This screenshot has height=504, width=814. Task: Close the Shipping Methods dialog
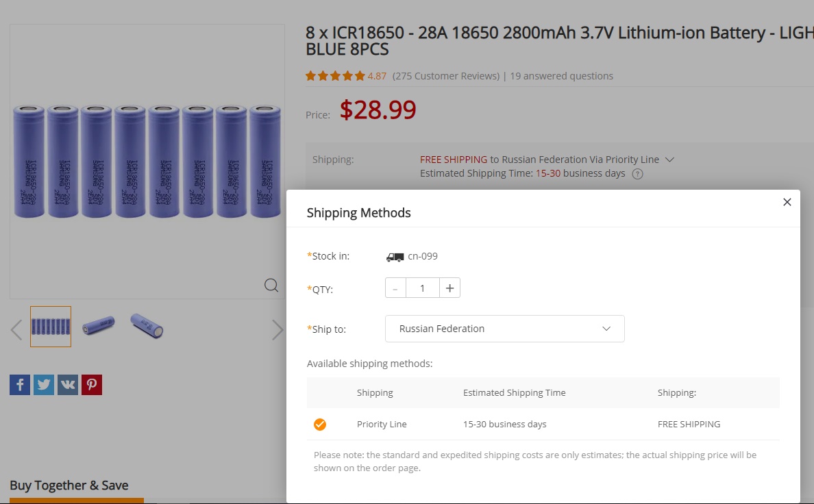click(x=787, y=202)
